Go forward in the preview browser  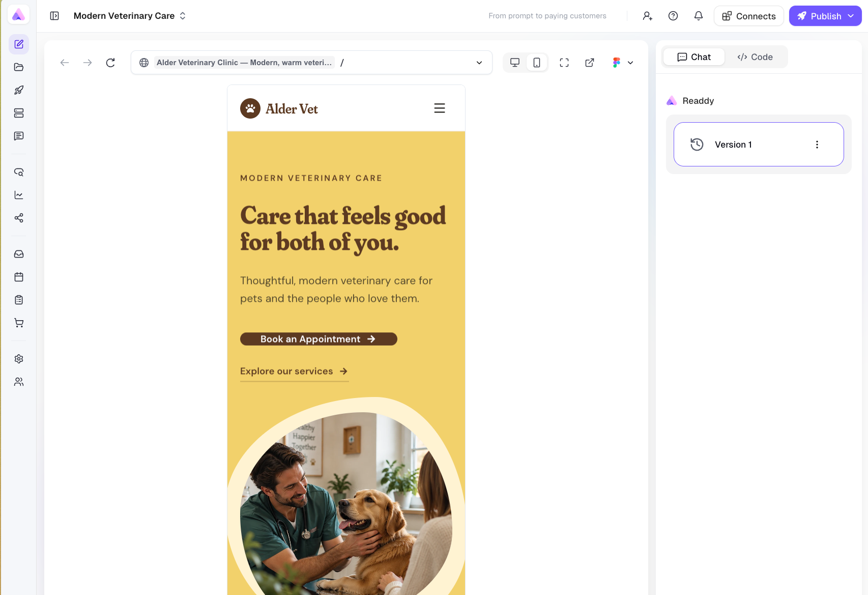point(88,63)
